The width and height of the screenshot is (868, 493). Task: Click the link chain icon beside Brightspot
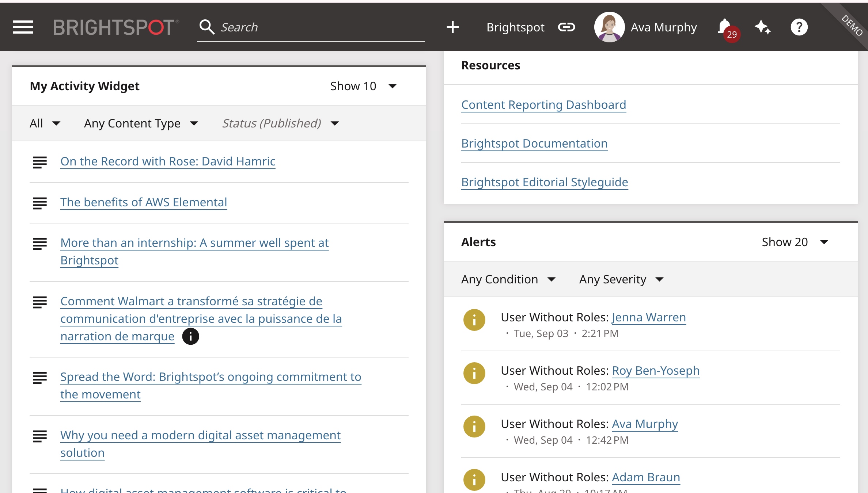coord(566,27)
